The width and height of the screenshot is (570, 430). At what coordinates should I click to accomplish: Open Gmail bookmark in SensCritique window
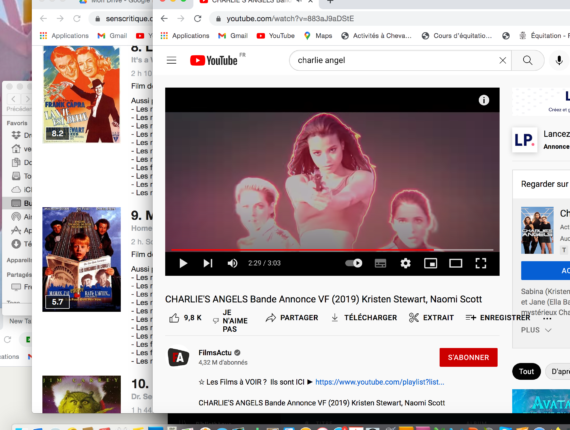pyautogui.click(x=112, y=36)
